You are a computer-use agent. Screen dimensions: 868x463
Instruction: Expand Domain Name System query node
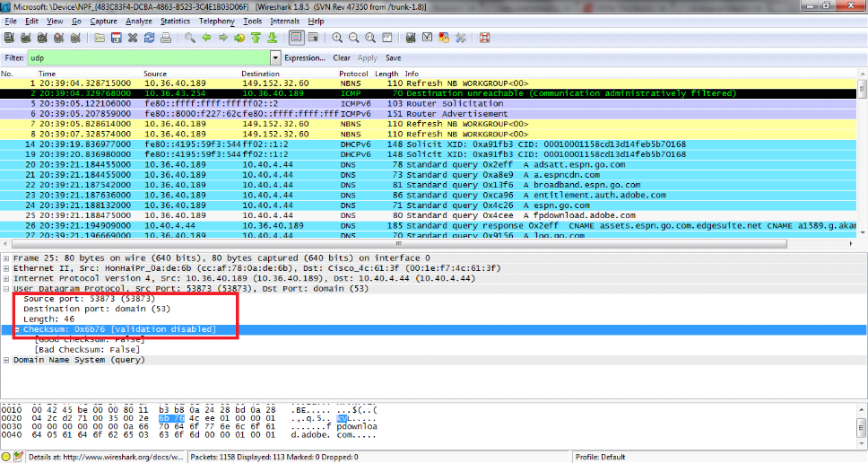click(6, 360)
